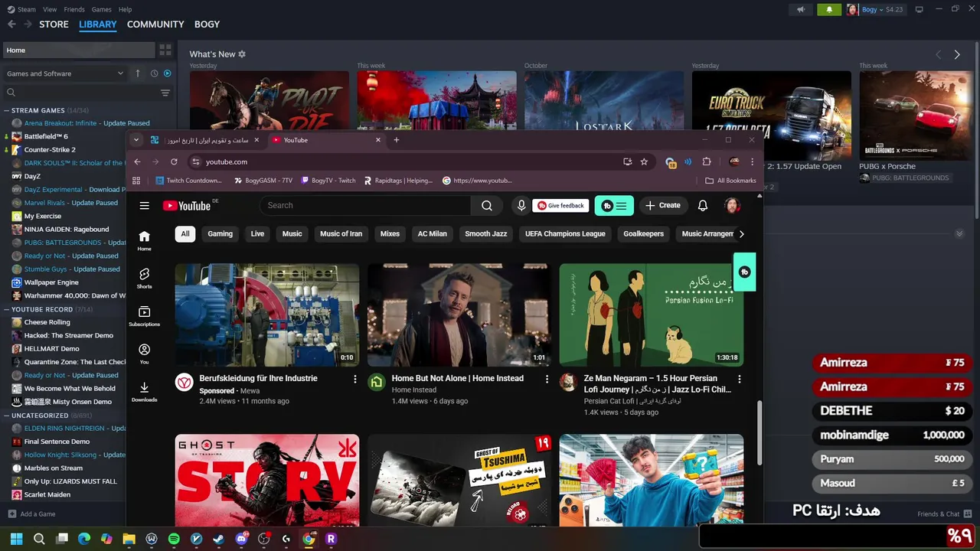Open What's New settings gear in Steam
The height and width of the screenshot is (551, 980).
click(242, 54)
